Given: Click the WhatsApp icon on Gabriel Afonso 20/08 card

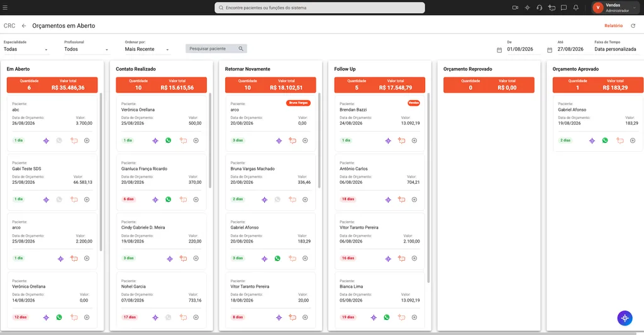Looking at the screenshot, I should pyautogui.click(x=277, y=258).
